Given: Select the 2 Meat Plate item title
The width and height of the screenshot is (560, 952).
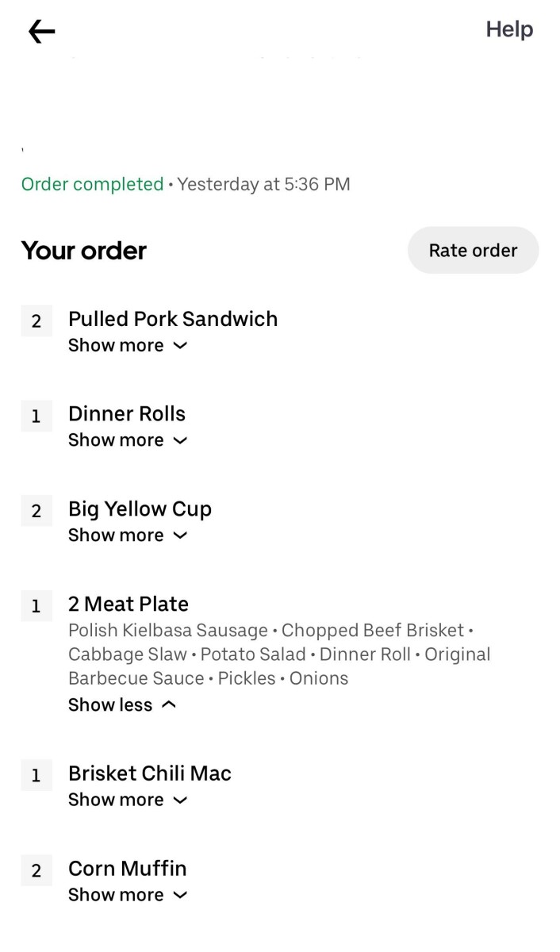Looking at the screenshot, I should point(128,604).
